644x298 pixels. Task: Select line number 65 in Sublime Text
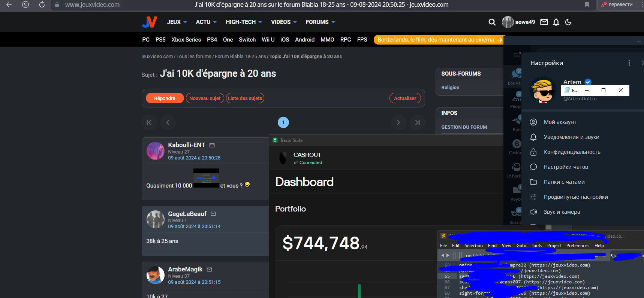(447, 276)
